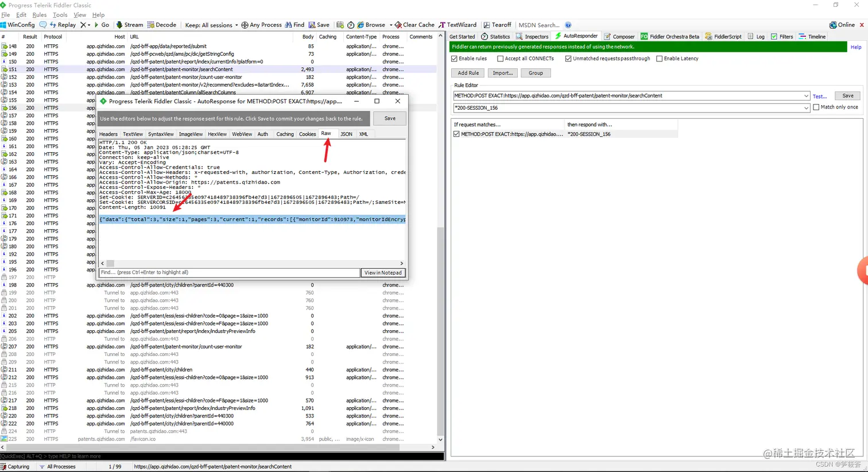Open the View menu

tap(80, 15)
